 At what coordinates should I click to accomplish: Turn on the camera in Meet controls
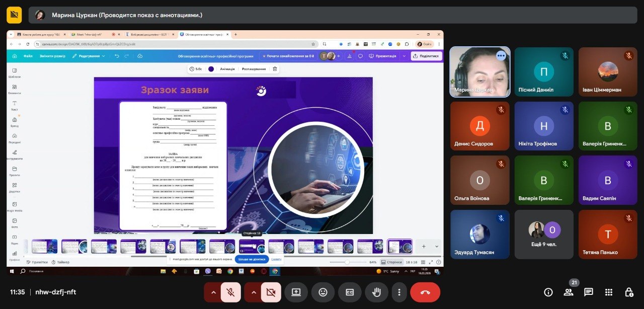(271, 292)
